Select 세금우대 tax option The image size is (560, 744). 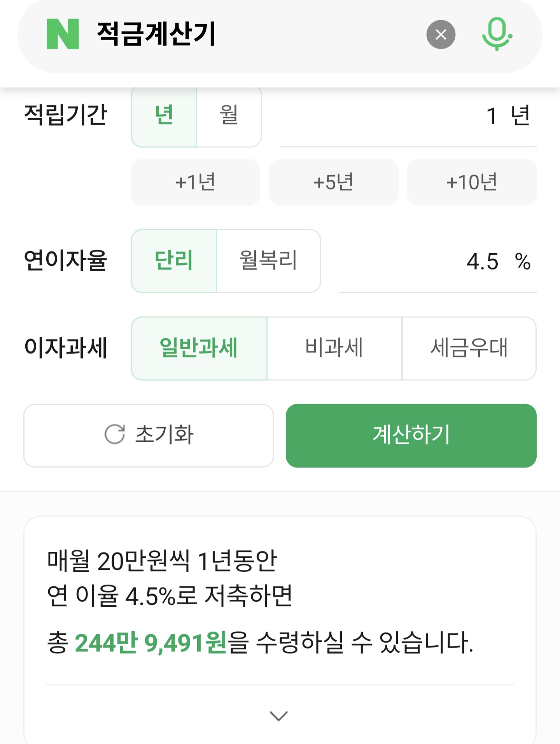pos(469,348)
